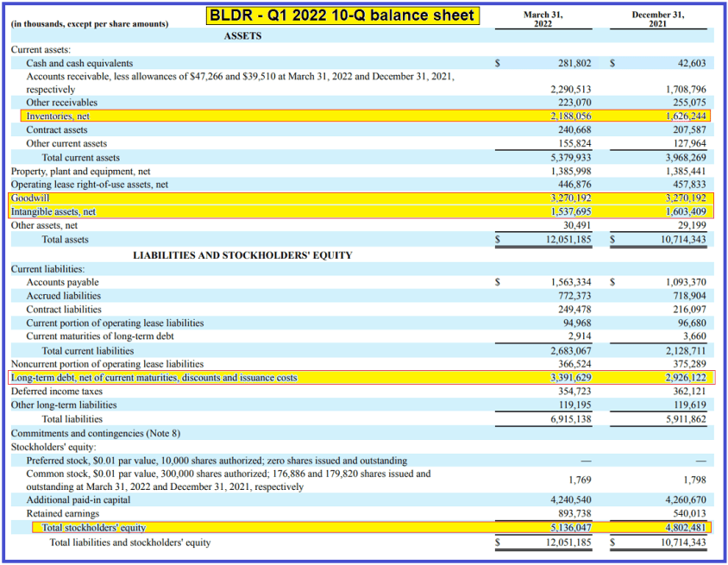Click the 281,802 cash value
Image resolution: width=728 pixels, height=565 pixels.
(x=572, y=63)
